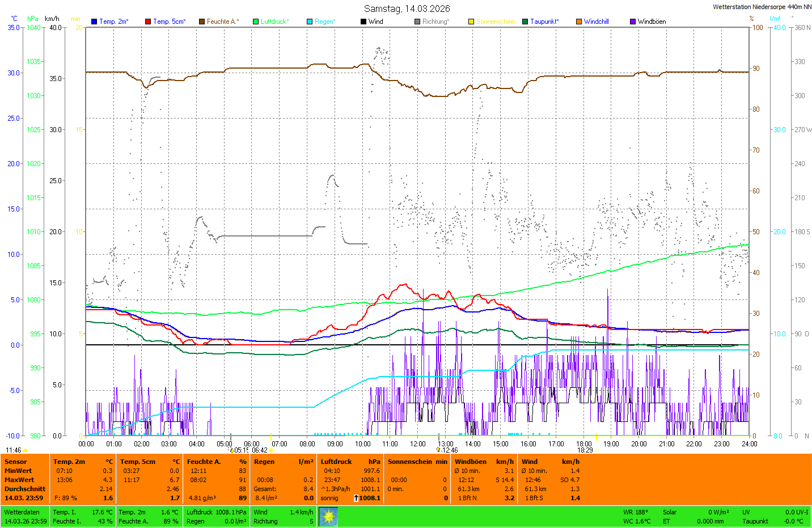Click the purple Windböen legend square
812x528 pixels.
coord(633,22)
